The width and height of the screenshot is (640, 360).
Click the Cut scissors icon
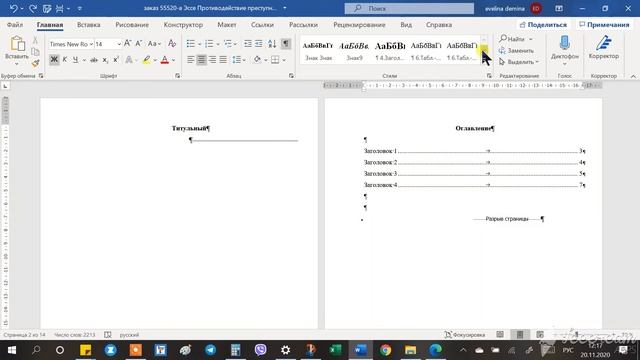tap(36, 40)
